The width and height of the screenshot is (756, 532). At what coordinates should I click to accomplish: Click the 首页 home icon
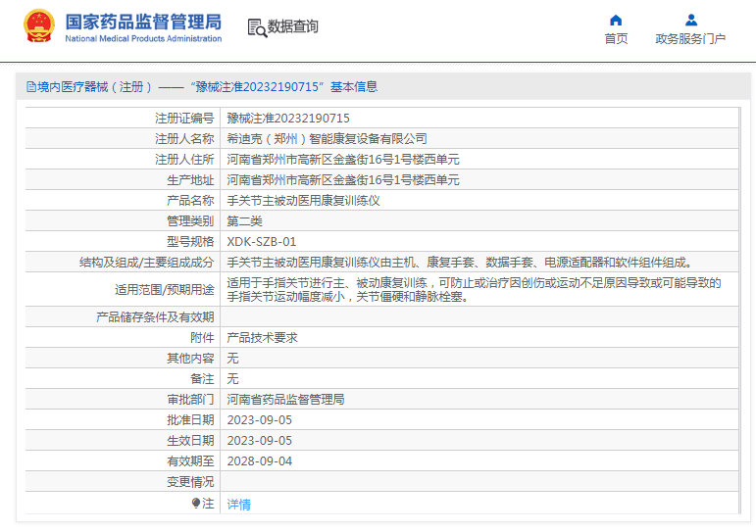coord(616,21)
